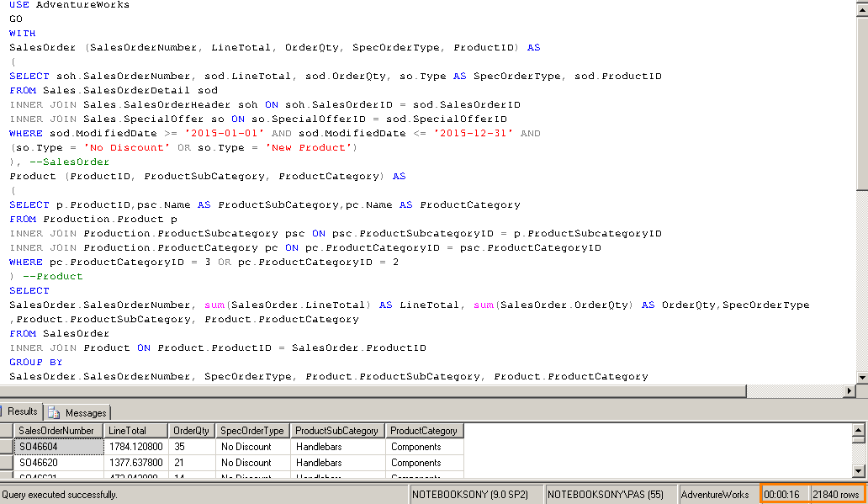Click the AdventureWorks database status panel

[715, 495]
